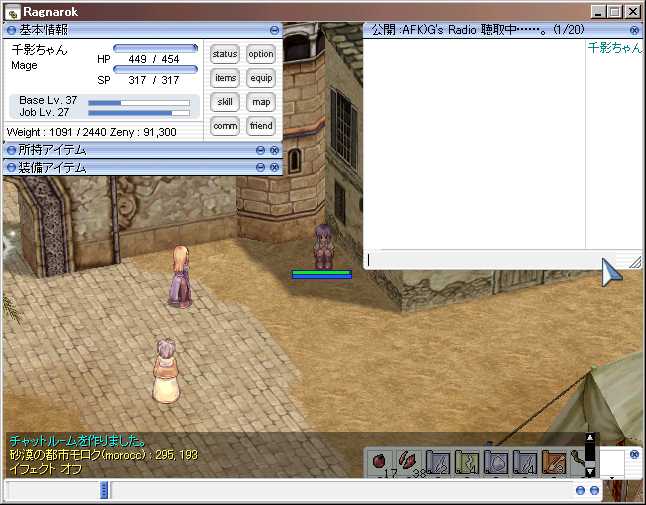
Task: Close the 装備アイテム equipment panel
Action: 274,167
